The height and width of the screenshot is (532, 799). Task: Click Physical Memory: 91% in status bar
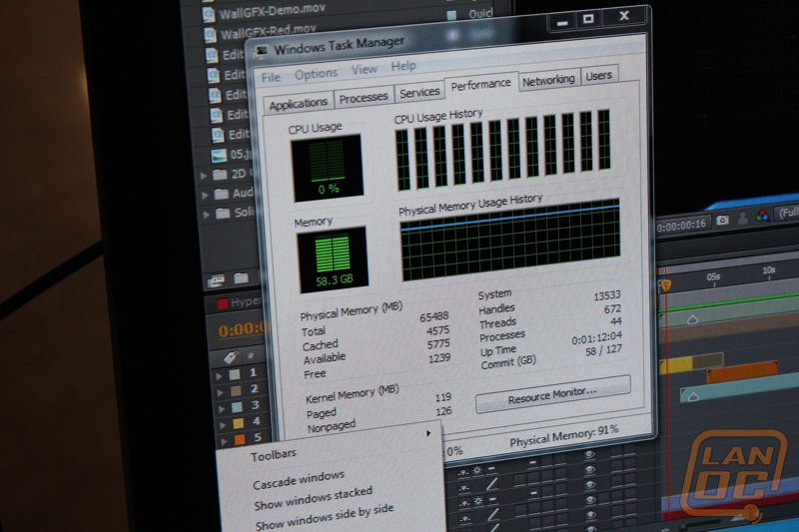pyautogui.click(x=563, y=436)
